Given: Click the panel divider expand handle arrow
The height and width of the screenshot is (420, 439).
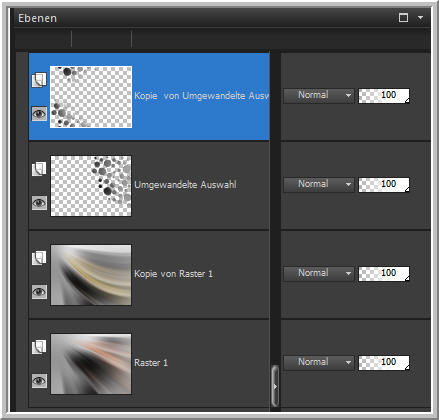Looking at the screenshot, I should pos(275,386).
